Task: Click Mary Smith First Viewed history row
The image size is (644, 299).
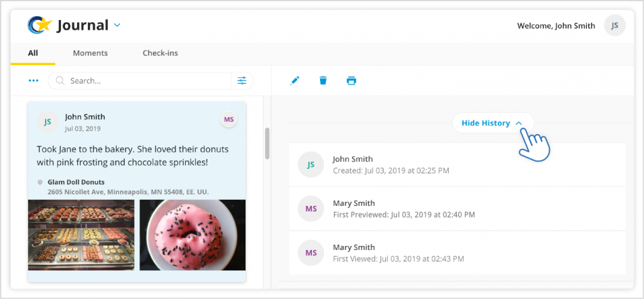Action: (x=457, y=253)
